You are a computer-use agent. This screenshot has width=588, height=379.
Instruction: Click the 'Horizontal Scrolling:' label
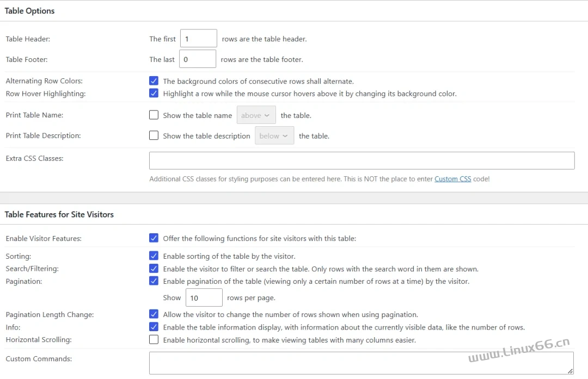[39, 340]
